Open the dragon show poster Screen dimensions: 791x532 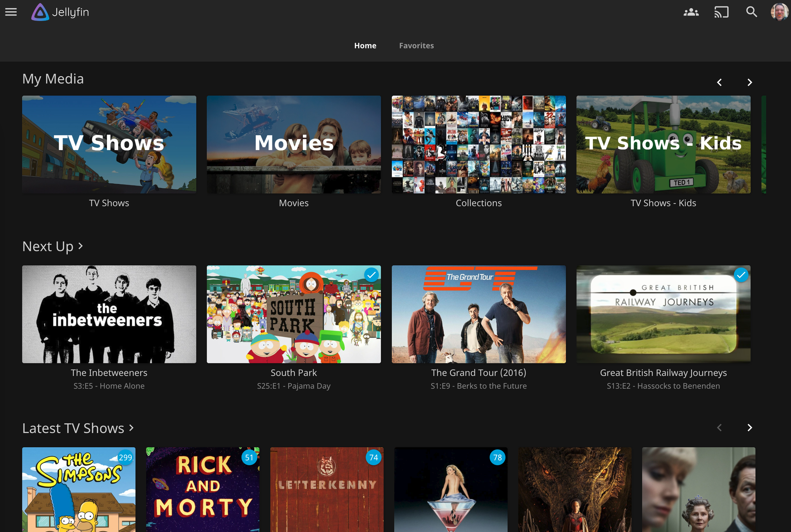(575, 489)
